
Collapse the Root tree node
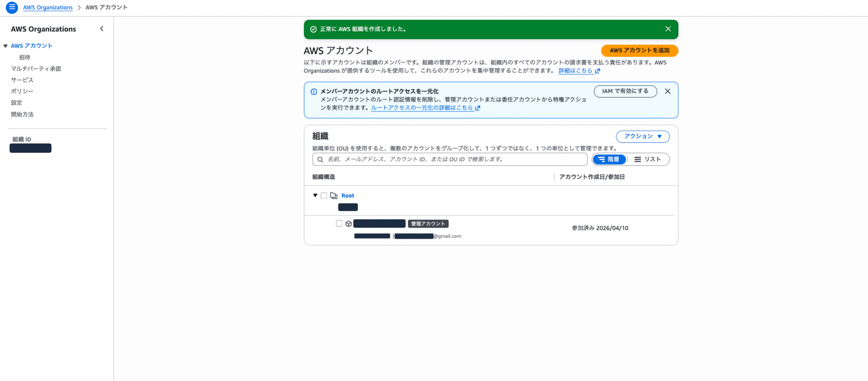(x=315, y=195)
